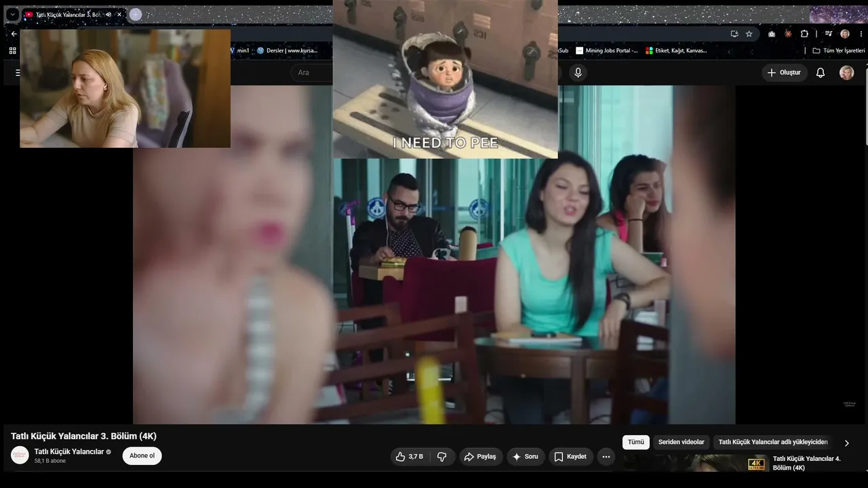The width and height of the screenshot is (868, 488).
Task: Click the Oluştur create button
Action: [x=785, y=73]
